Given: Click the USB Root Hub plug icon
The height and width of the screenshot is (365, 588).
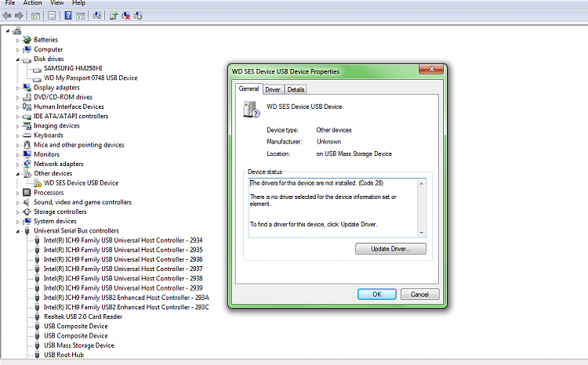Looking at the screenshot, I should (37, 355).
